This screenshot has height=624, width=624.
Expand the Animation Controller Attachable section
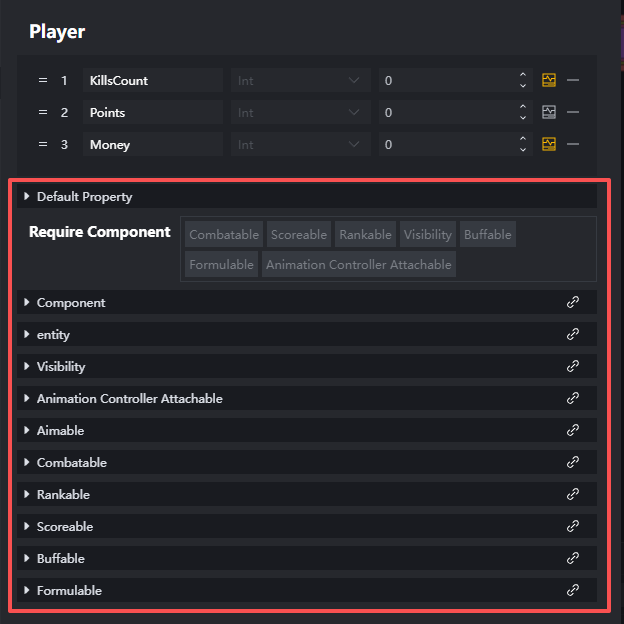tap(27, 398)
